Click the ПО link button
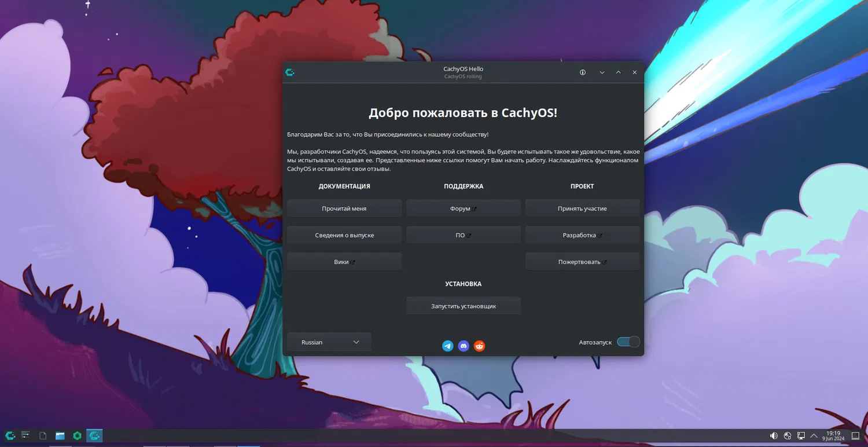 464,235
